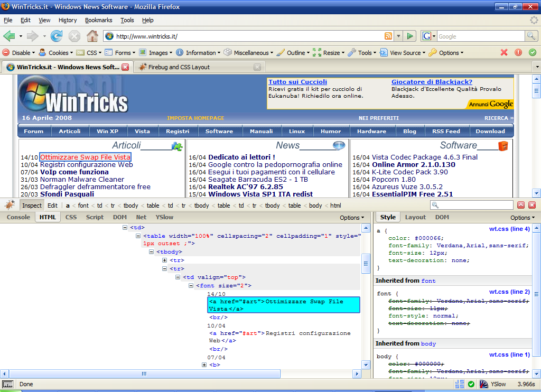This screenshot has width=541, height=392.
Task: Open the Ottimizzare Swap File Vista article link
Action: pyautogui.click(x=85, y=157)
